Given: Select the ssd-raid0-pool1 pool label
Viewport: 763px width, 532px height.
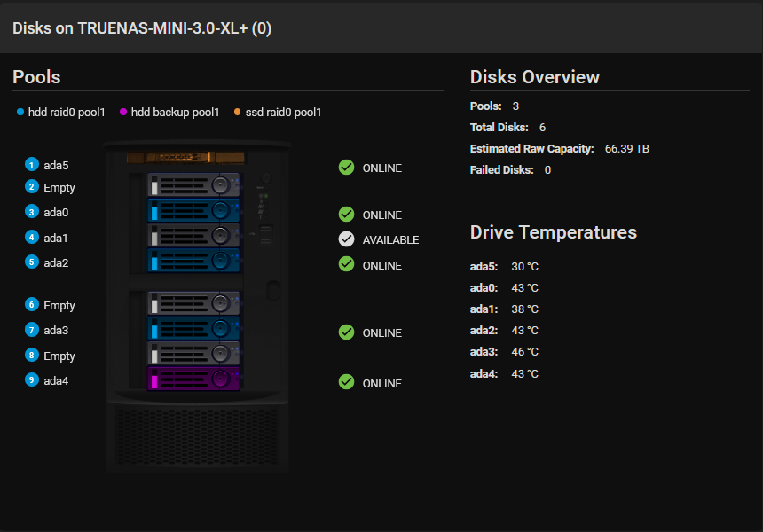Looking at the screenshot, I should [x=283, y=113].
